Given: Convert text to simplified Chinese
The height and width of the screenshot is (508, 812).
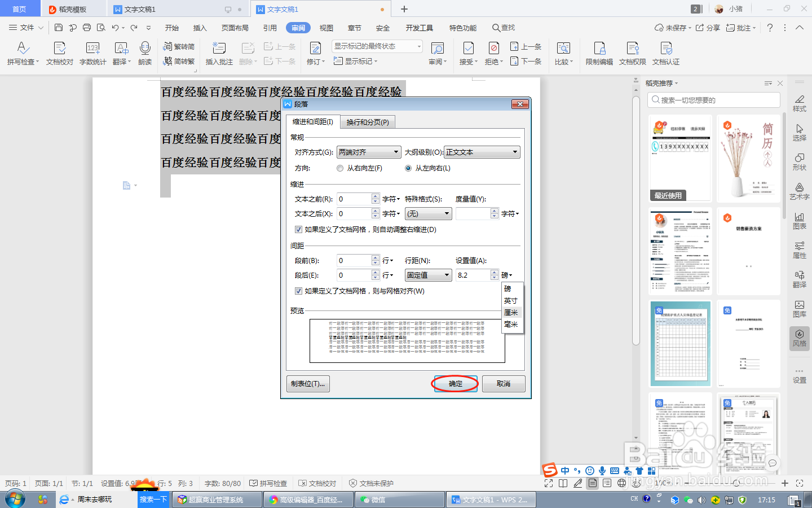Looking at the screenshot, I should pyautogui.click(x=179, y=61).
